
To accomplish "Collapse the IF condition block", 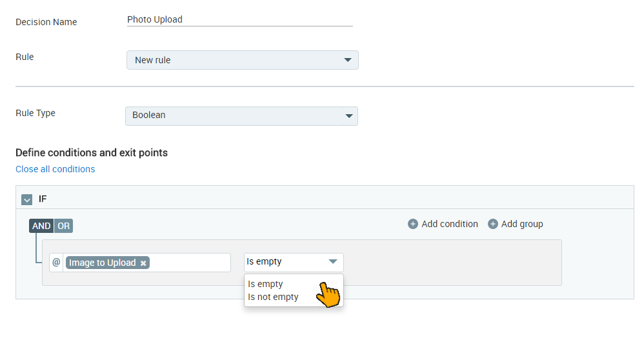I will (x=26, y=199).
